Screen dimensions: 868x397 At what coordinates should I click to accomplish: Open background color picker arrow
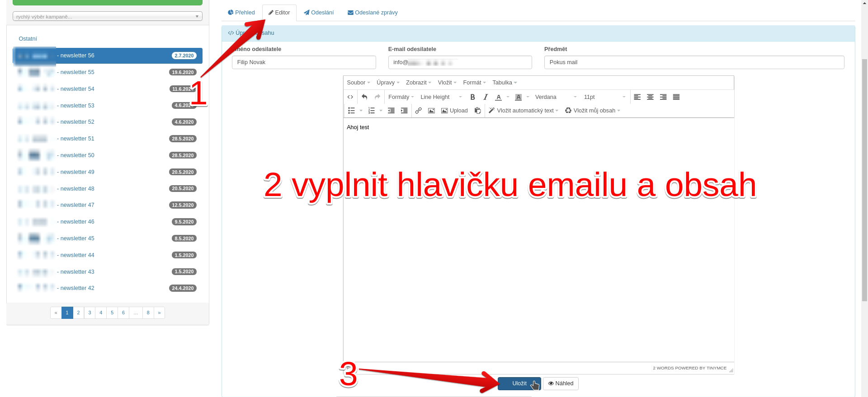coord(528,97)
